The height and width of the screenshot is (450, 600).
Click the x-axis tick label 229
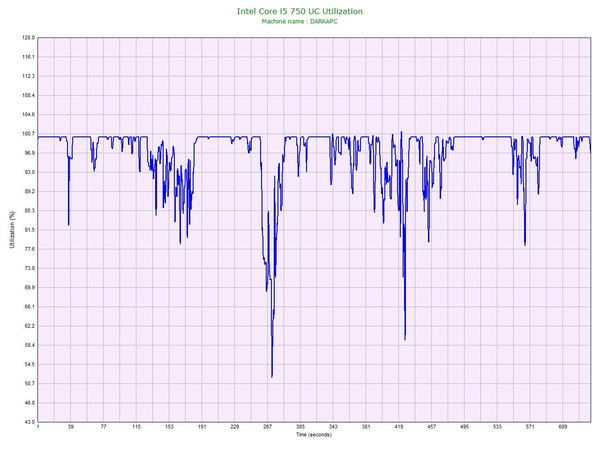(235, 427)
